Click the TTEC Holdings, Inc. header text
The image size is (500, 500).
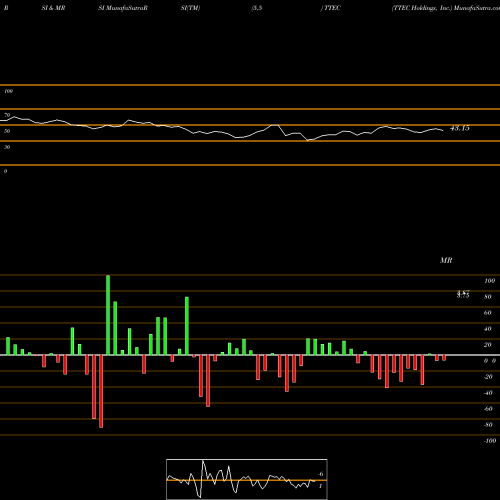click(422, 8)
